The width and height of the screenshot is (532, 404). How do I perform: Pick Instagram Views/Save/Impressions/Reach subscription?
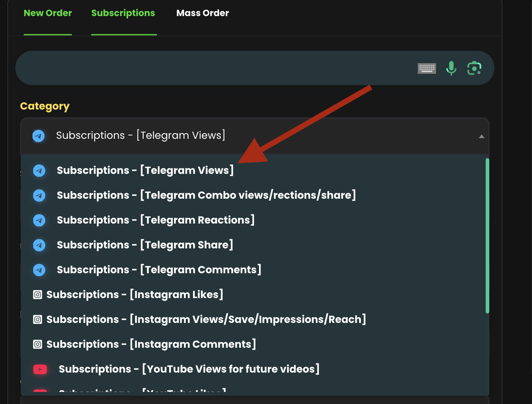pos(206,320)
